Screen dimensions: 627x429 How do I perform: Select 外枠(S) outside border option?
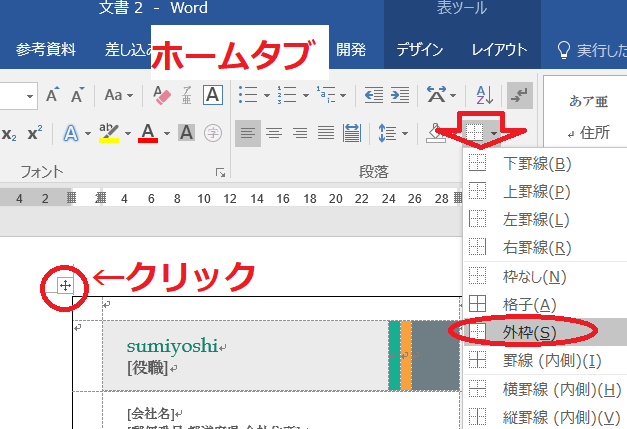pos(528,332)
